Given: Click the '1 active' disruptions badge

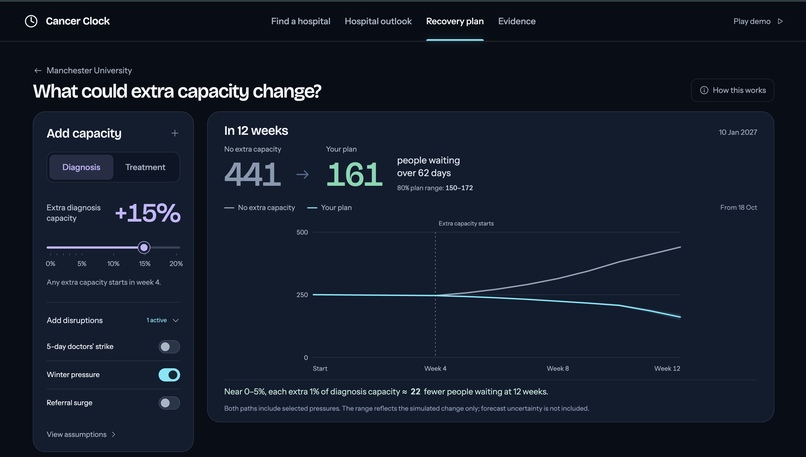Looking at the screenshot, I should coord(157,320).
